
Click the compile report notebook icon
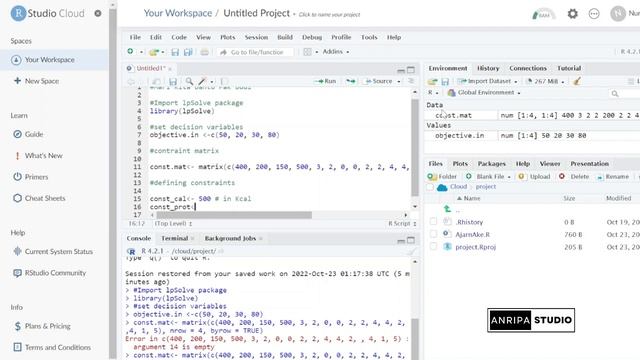pyautogui.click(x=224, y=81)
